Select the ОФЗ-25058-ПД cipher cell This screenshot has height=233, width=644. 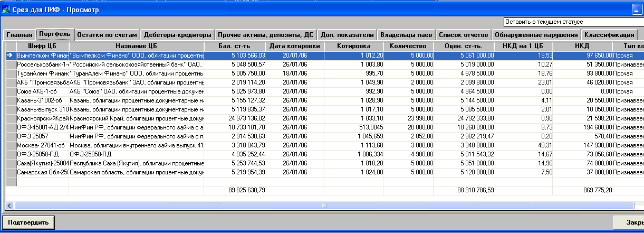[42, 154]
